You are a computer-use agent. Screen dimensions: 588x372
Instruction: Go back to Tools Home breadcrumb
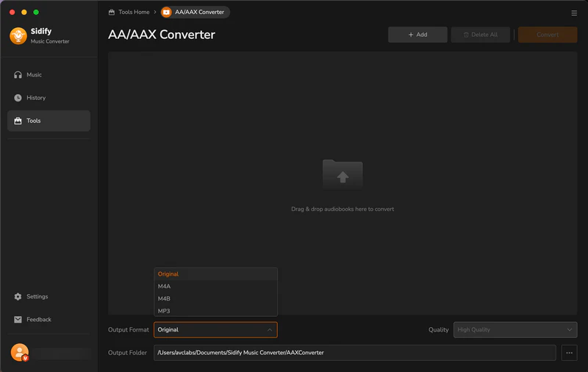129,12
